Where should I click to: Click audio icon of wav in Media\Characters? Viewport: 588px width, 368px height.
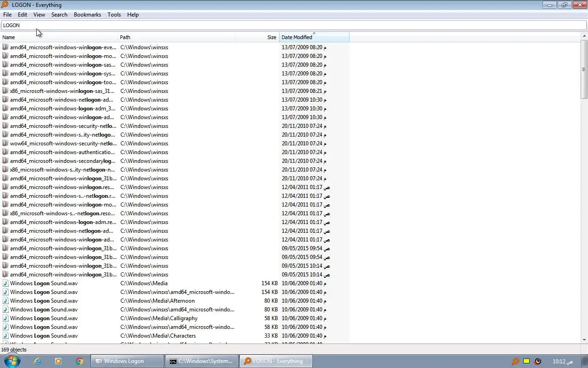tap(6, 335)
